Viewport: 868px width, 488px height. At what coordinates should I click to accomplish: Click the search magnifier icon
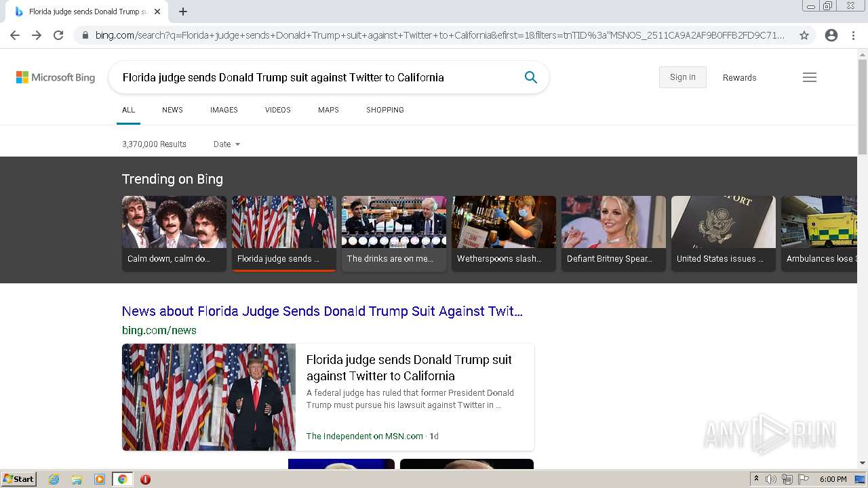pos(531,77)
